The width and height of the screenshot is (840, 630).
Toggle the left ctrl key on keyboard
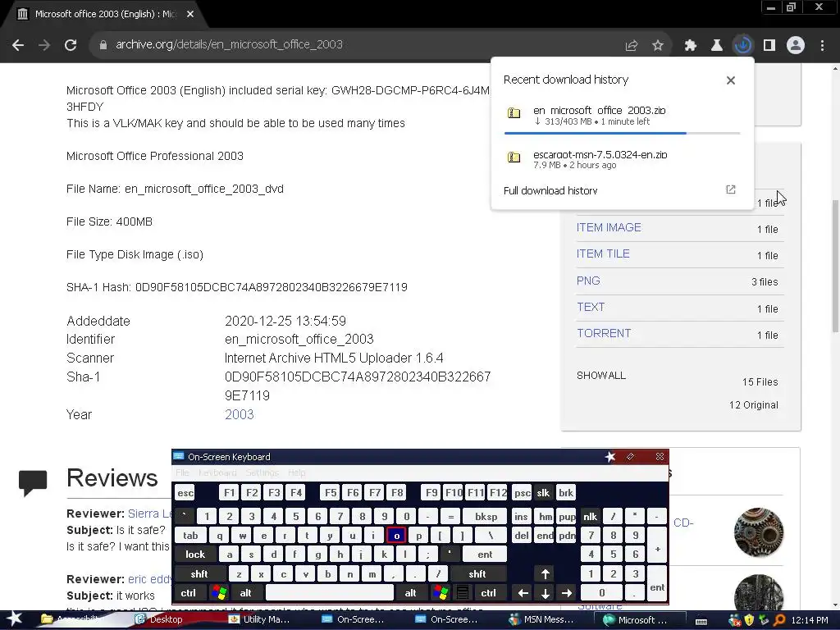(188, 593)
